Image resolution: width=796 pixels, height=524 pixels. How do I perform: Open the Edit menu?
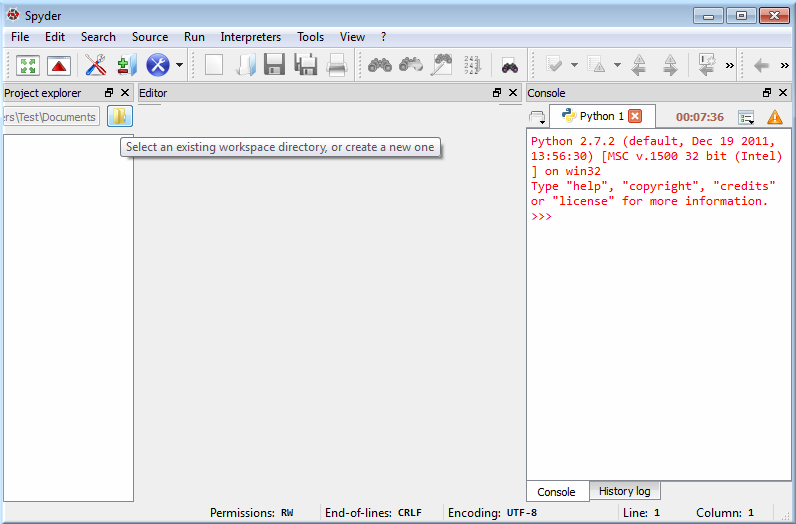pos(55,37)
